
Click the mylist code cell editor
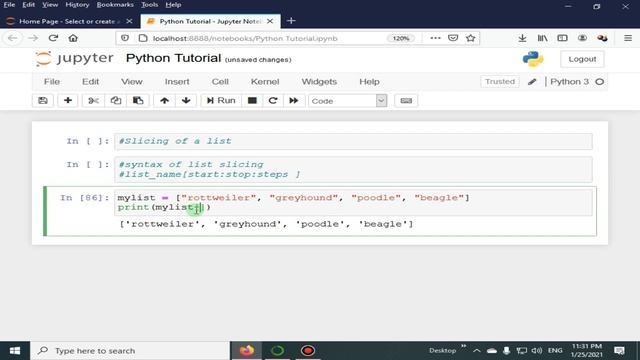pyautogui.click(x=353, y=202)
